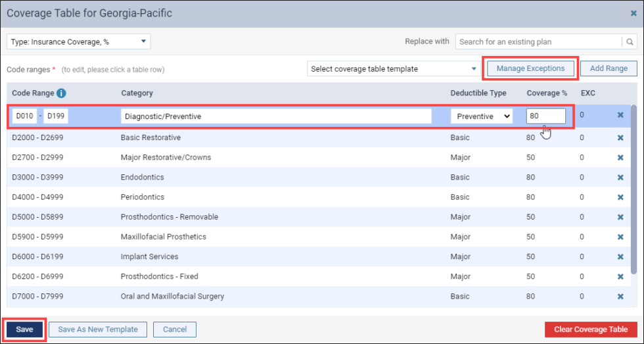644x344 pixels.
Task: Open the Type: Insurance Coverage dropdown
Action: pos(78,42)
